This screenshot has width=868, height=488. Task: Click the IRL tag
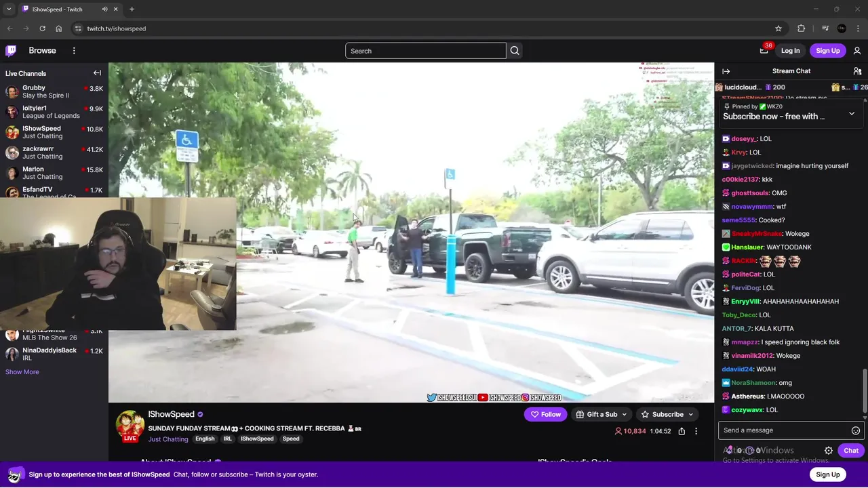[228, 439]
